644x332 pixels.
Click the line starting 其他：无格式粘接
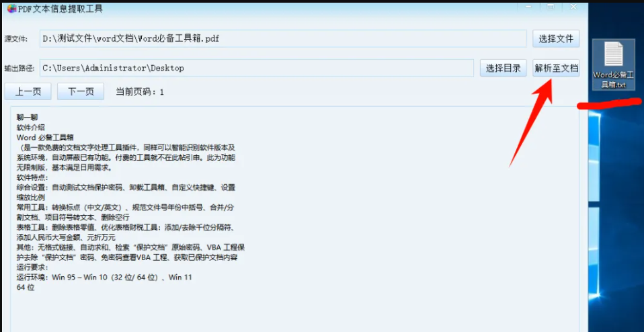(x=131, y=247)
